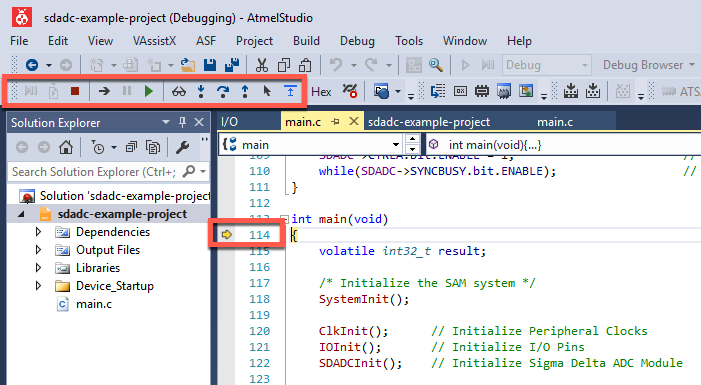Open Memory view chip icon
The image size is (701, 385).
482,91
